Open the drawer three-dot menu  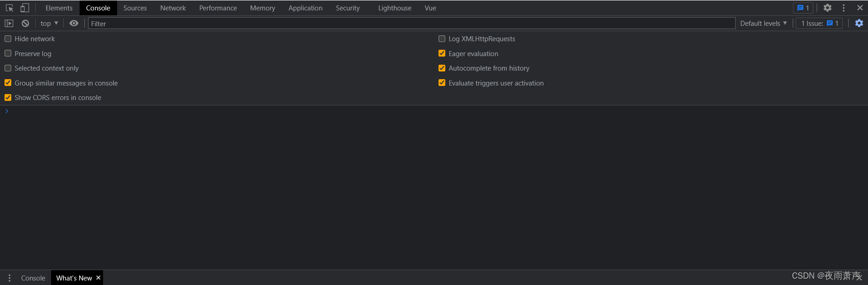pos(9,278)
